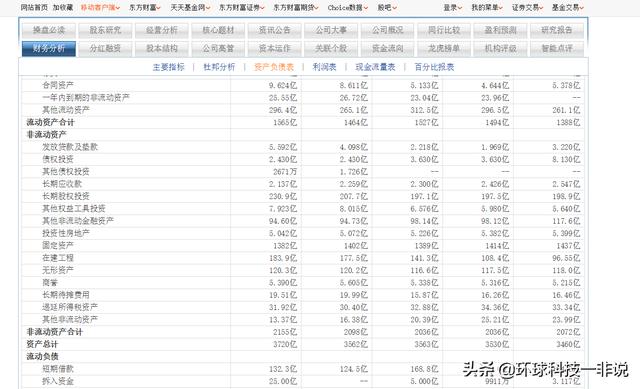
Task: Select 非流动资产合计 value 2155亿
Action: 285,332
